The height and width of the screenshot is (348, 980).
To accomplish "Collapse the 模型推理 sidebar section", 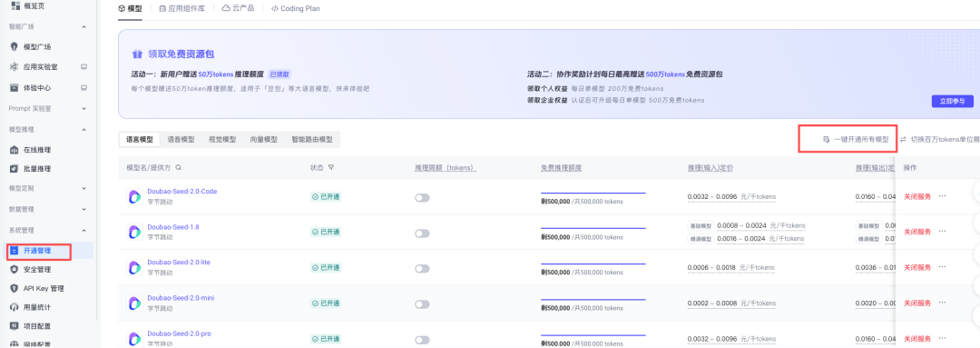I will coord(83,129).
